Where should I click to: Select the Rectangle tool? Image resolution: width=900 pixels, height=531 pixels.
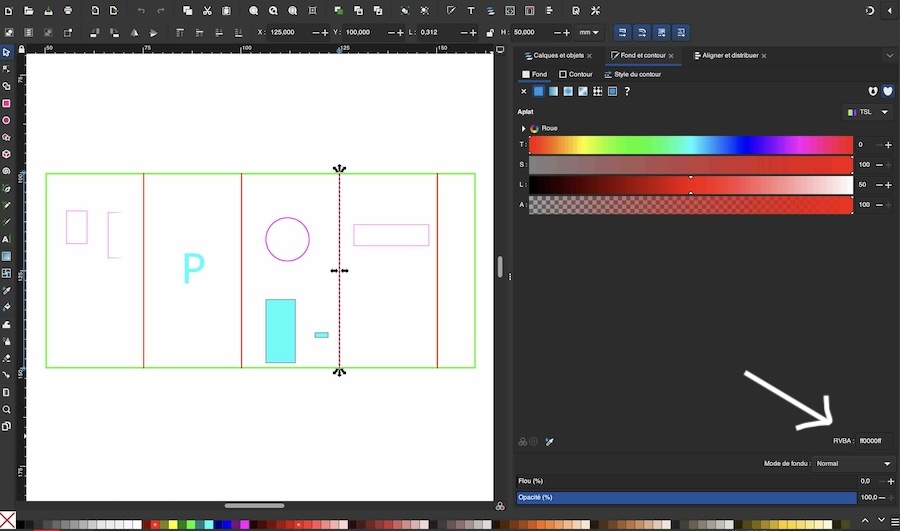(6, 103)
